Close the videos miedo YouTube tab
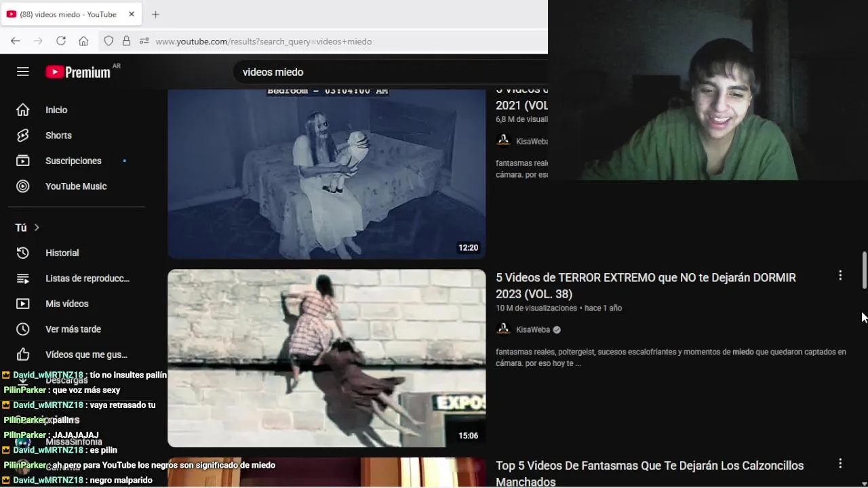This screenshot has height=488, width=868. click(x=132, y=14)
